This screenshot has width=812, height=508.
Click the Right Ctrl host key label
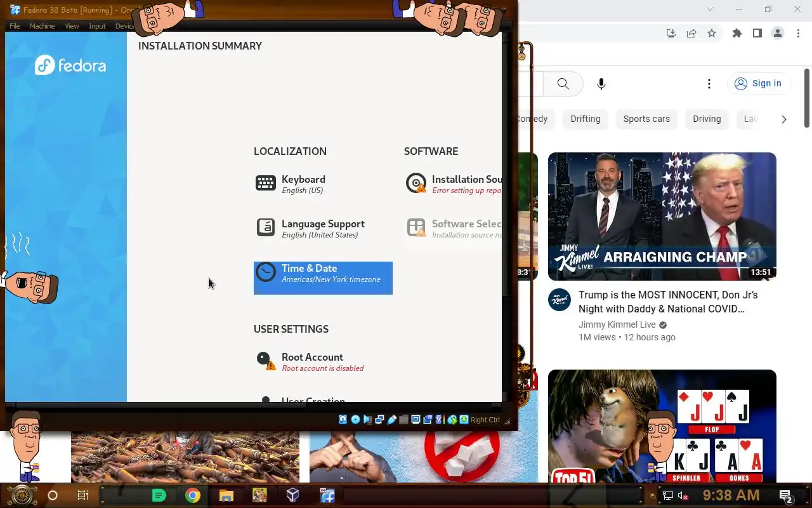tap(485, 420)
